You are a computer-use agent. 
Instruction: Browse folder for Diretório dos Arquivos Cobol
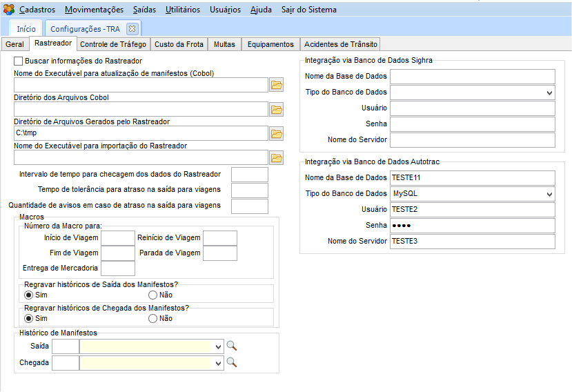[x=277, y=109]
